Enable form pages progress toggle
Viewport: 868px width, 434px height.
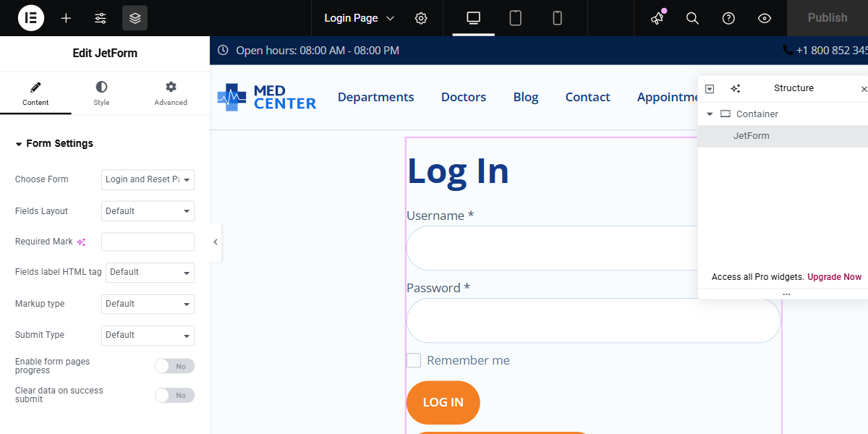(174, 366)
